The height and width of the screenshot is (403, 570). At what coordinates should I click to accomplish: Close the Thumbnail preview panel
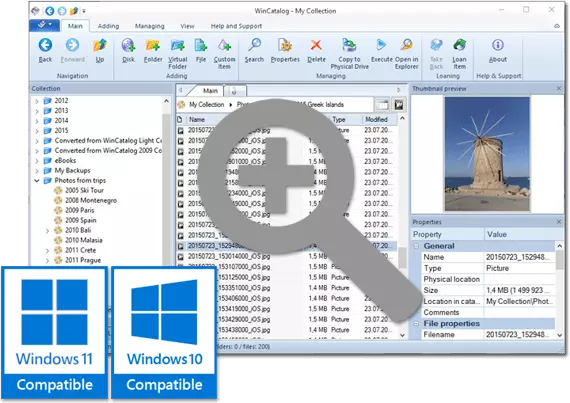coord(559,88)
